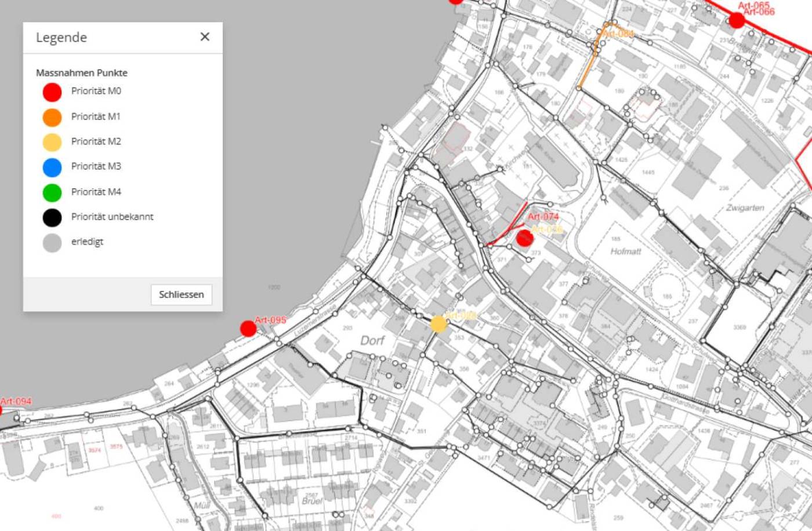Select the yellow marker near Dorf
Screen dimensions: 812x531
point(438,324)
